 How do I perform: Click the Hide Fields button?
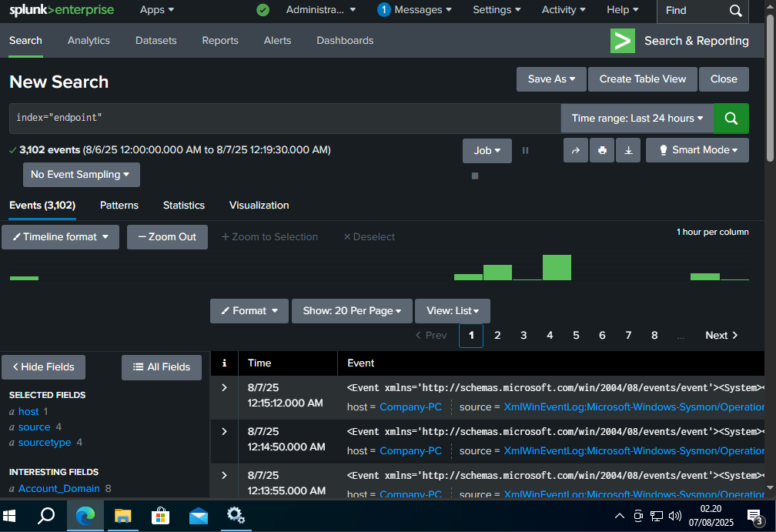pos(43,367)
